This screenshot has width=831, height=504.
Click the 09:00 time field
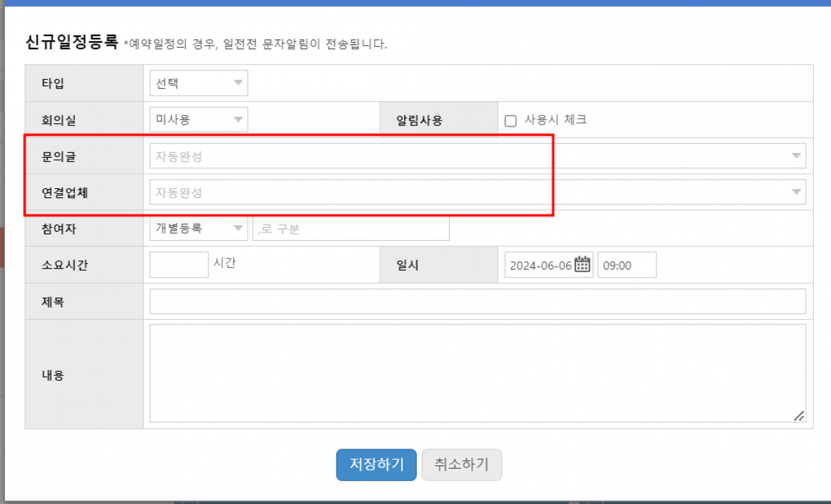pyautogui.click(x=626, y=265)
